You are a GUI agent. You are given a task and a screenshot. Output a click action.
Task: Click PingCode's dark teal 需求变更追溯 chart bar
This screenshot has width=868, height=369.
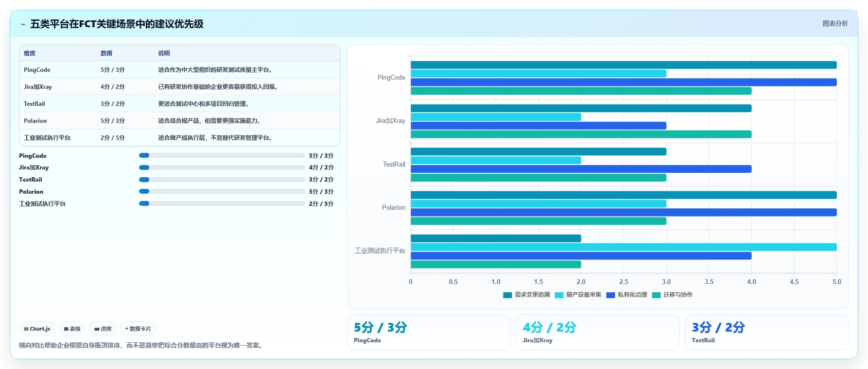624,65
